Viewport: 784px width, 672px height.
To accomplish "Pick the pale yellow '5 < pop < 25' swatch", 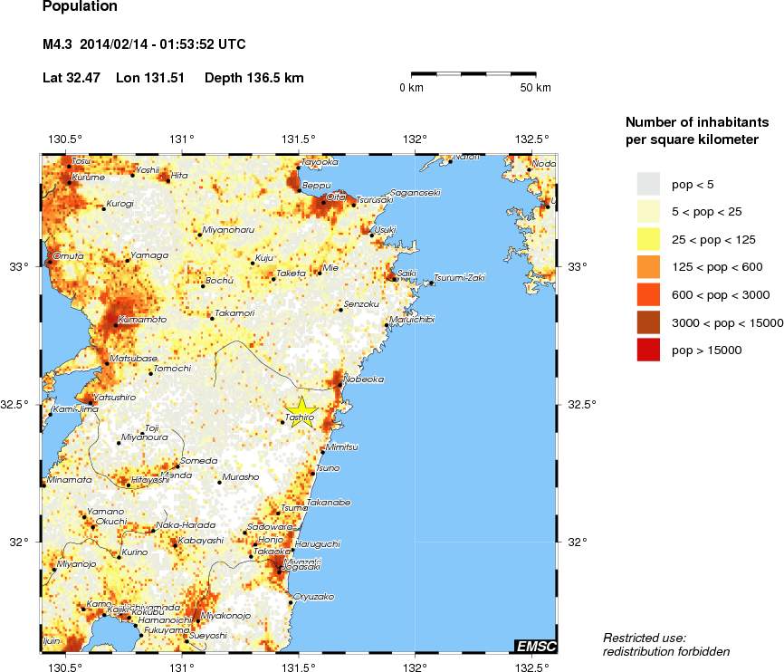I will point(648,212).
